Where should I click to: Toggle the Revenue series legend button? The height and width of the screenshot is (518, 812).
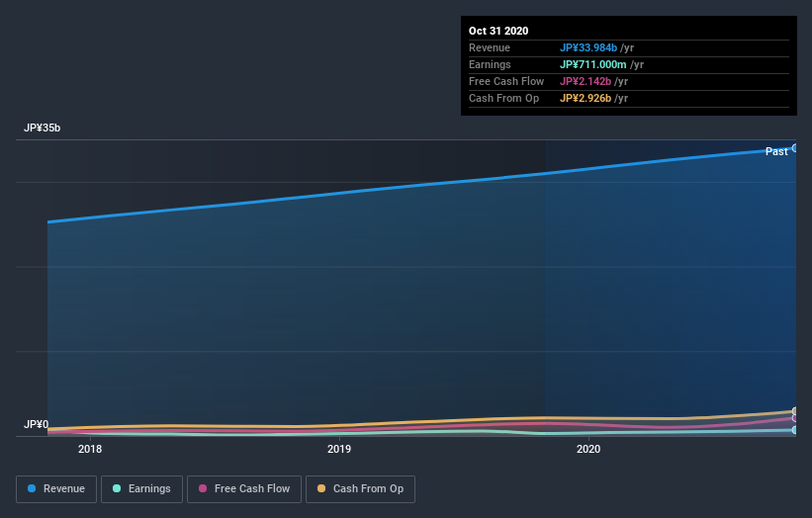click(56, 489)
